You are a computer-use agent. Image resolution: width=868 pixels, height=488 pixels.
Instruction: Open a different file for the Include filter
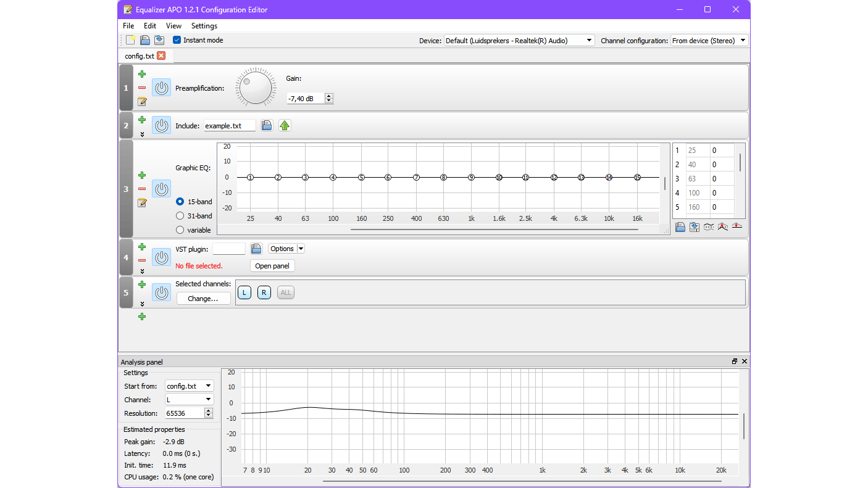point(267,125)
